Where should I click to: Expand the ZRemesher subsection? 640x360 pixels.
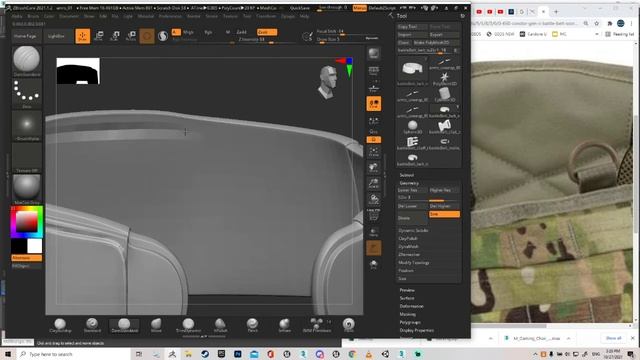point(409,254)
